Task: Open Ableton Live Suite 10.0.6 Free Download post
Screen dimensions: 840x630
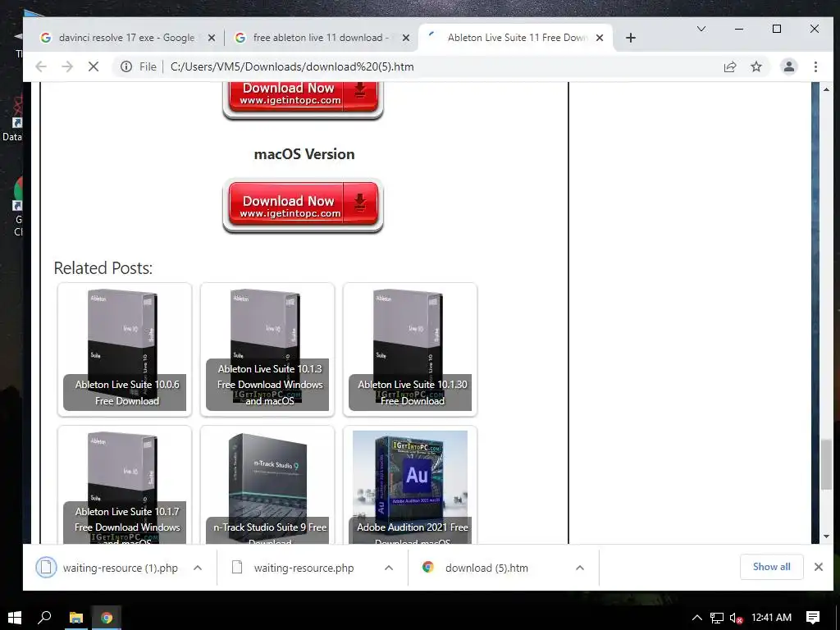Action: pos(125,349)
